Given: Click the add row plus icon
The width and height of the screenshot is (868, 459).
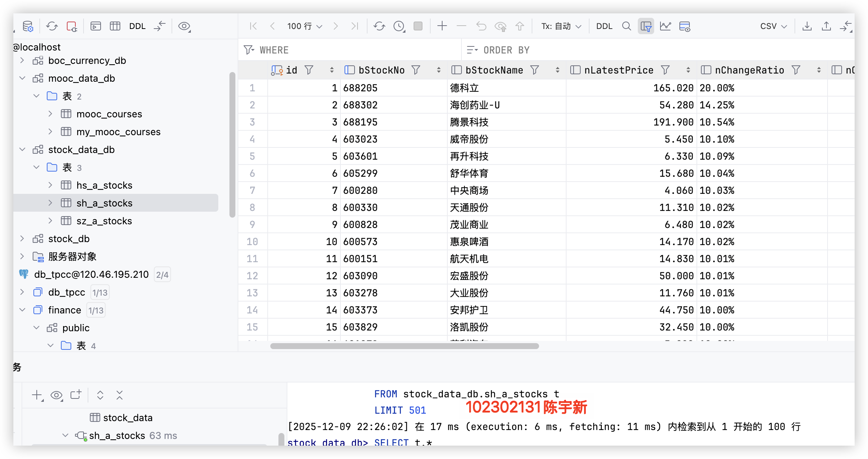Looking at the screenshot, I should [442, 26].
